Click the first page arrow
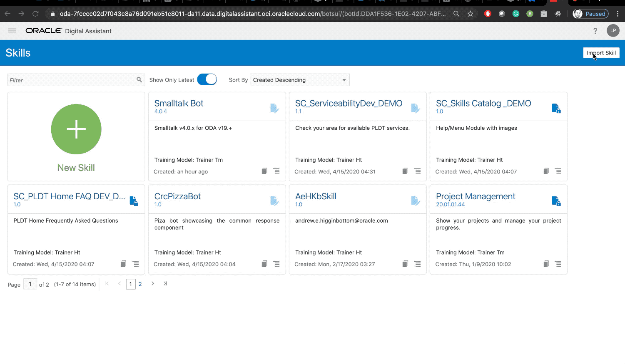Viewport: 625px width, 364px height. click(107, 284)
